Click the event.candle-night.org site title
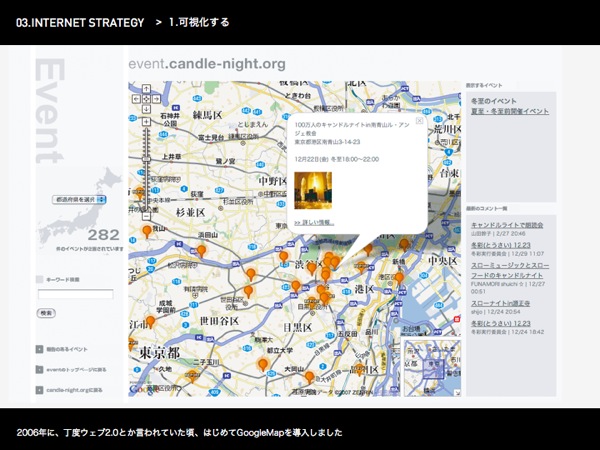 [x=207, y=64]
